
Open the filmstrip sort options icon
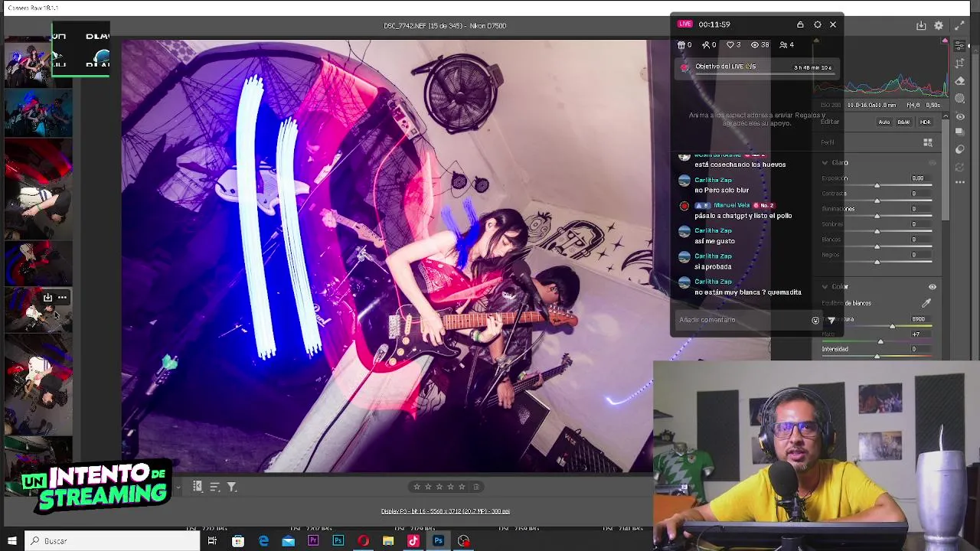(214, 487)
